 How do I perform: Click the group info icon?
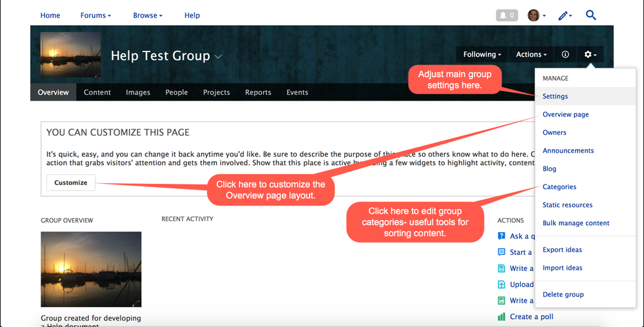pos(565,55)
